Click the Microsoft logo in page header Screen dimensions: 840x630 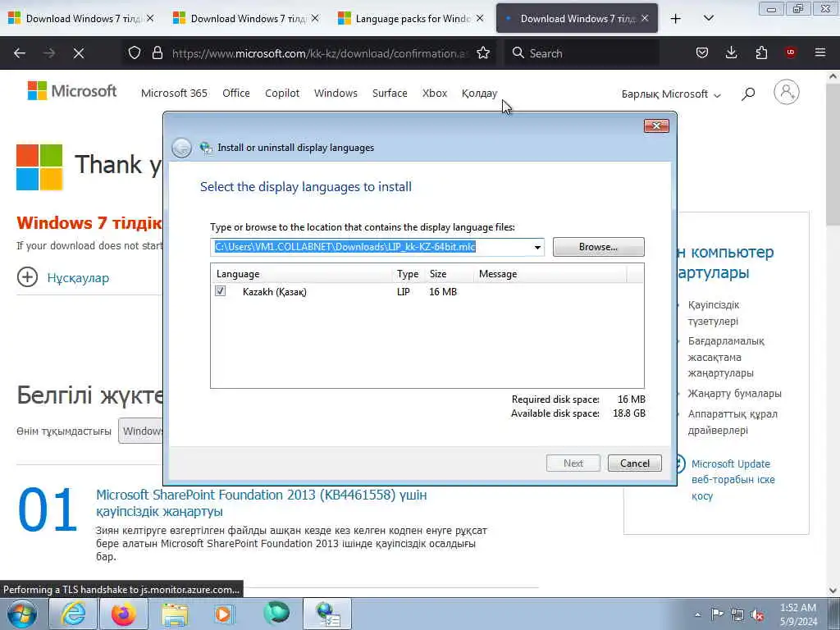[x=72, y=91]
